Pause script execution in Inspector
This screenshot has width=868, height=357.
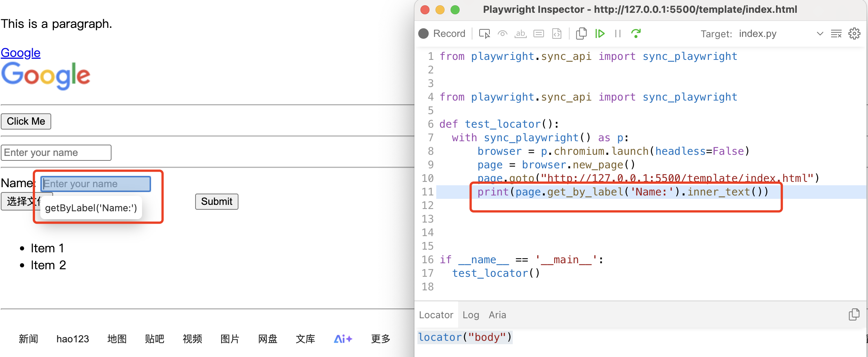pyautogui.click(x=618, y=34)
